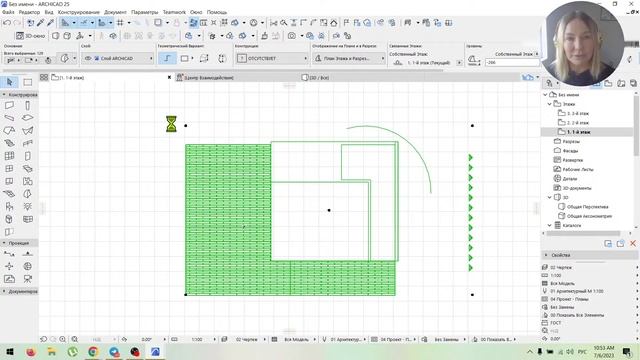This screenshot has height=360, width=640.
Task: Choose the Lamp tool
Action: click(x=28, y=207)
